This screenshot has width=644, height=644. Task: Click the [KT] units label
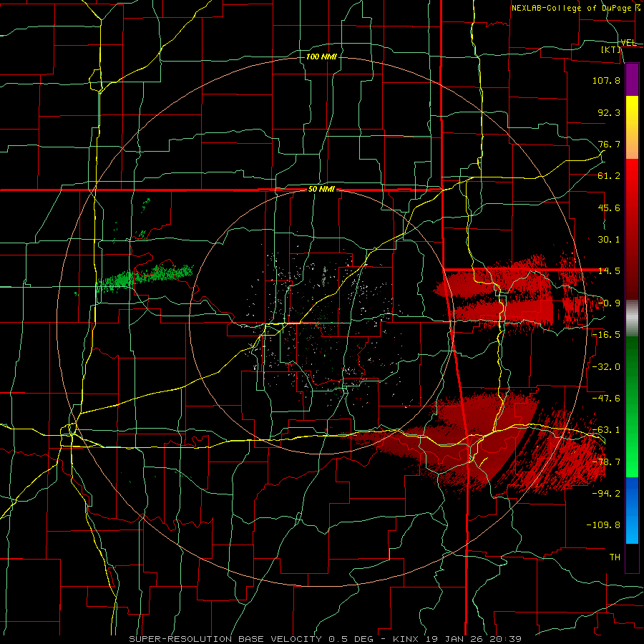coord(611,49)
